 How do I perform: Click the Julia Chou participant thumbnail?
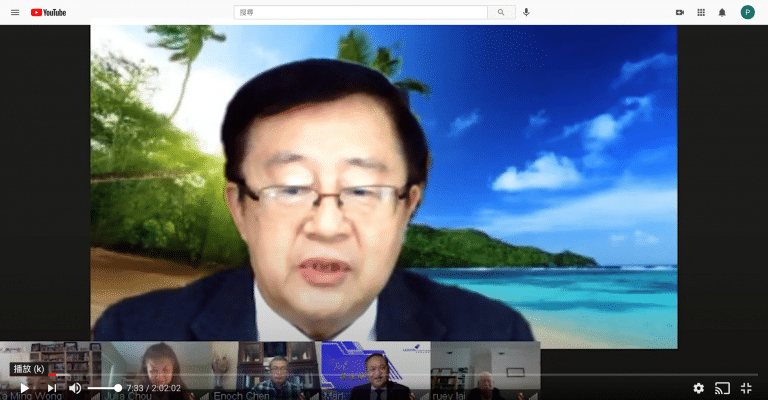click(156, 371)
